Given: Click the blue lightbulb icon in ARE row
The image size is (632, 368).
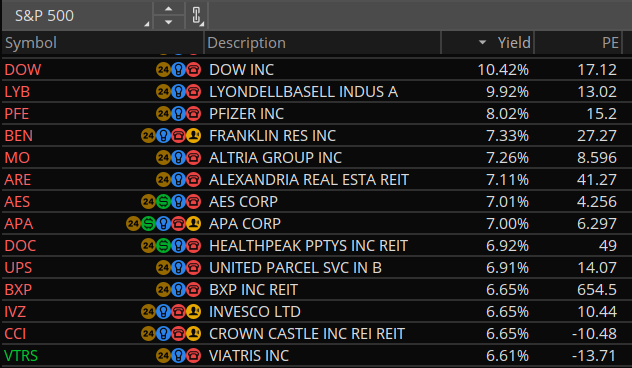Looking at the screenshot, I should 178,180.
